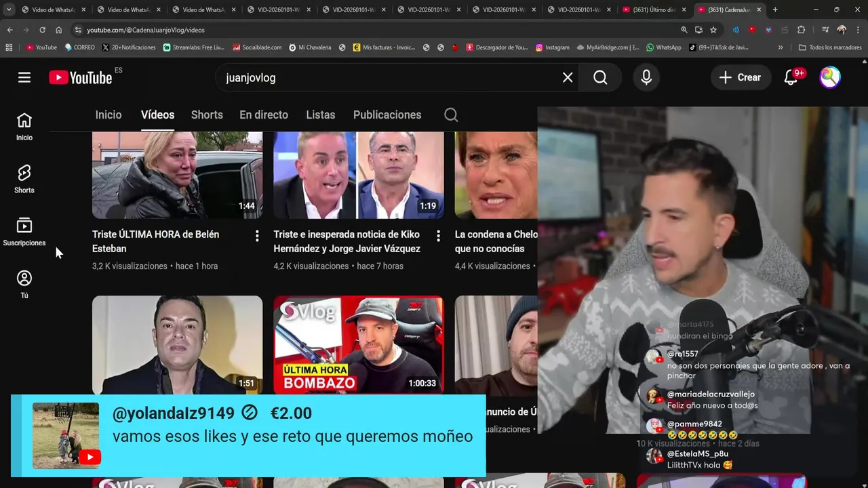
Task: Open Todos los marcadores folder
Action: [x=831, y=47]
